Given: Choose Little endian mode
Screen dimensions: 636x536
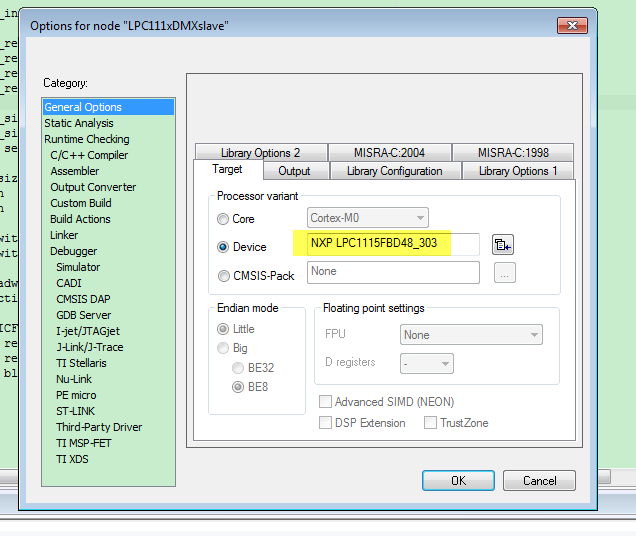Looking at the screenshot, I should click(x=223, y=329).
